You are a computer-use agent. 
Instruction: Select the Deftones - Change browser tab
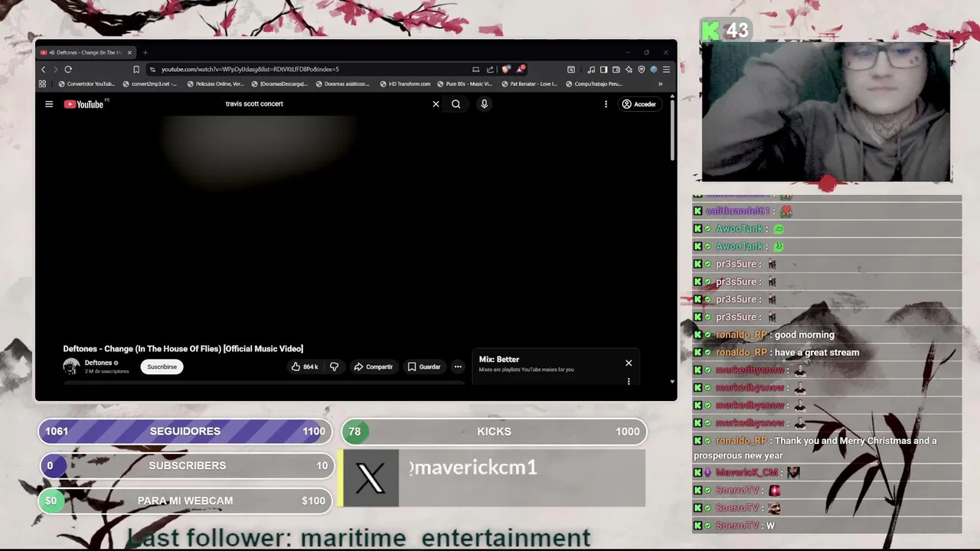point(86,53)
